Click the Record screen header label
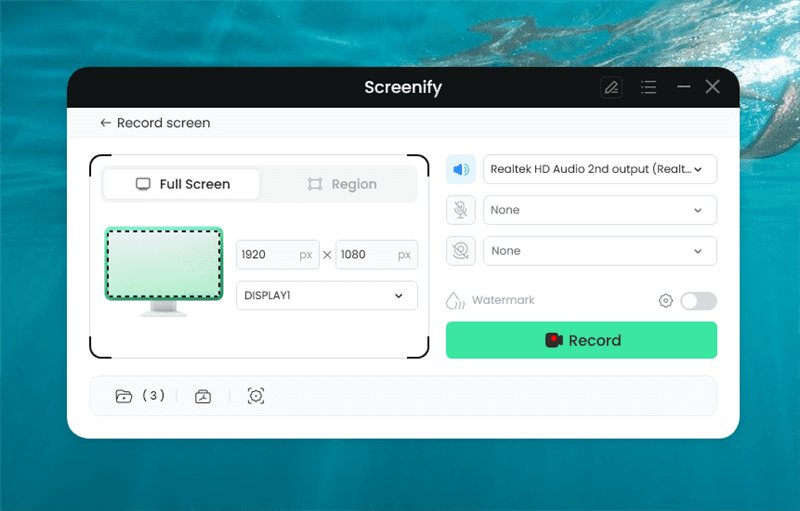Screen dimensions: 800x511 [x=163, y=123]
